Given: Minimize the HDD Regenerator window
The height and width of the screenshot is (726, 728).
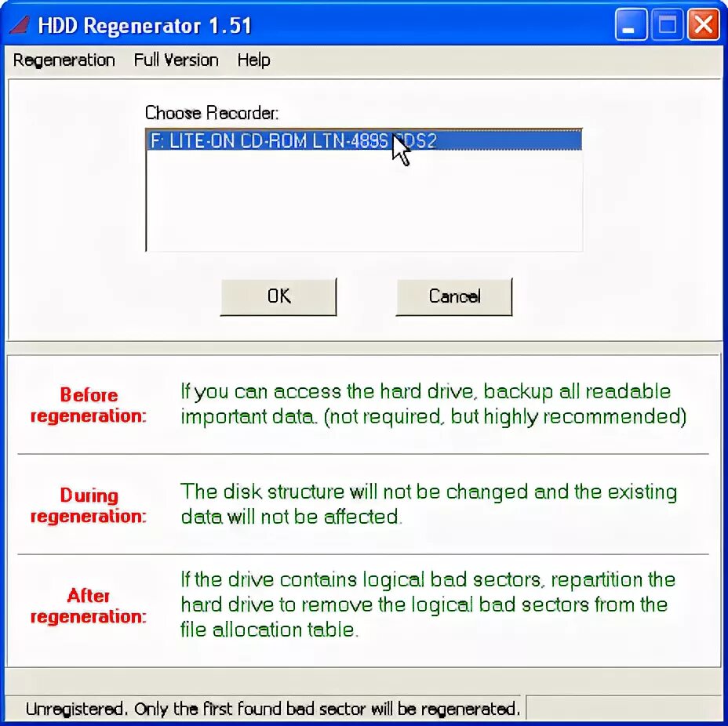Looking at the screenshot, I should pos(631,24).
